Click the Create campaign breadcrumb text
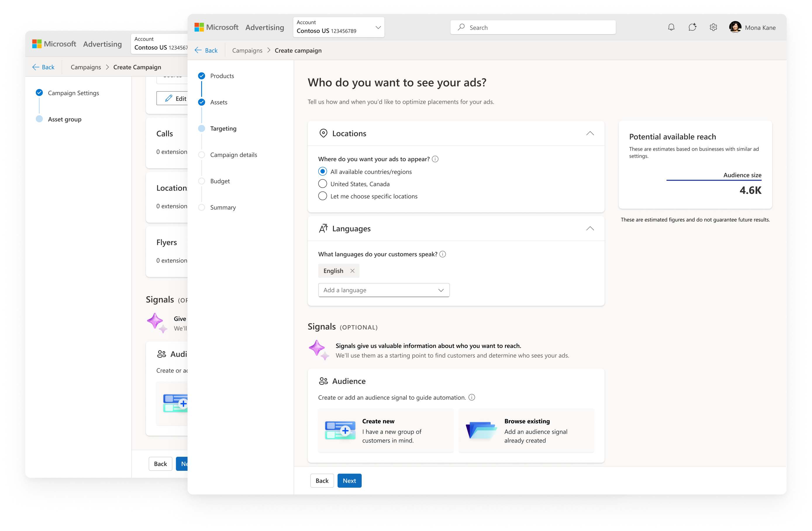 tap(298, 51)
